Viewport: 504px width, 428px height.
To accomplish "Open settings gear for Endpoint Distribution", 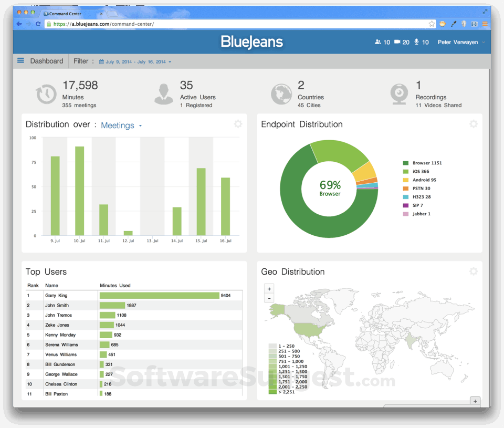I will coord(473,124).
